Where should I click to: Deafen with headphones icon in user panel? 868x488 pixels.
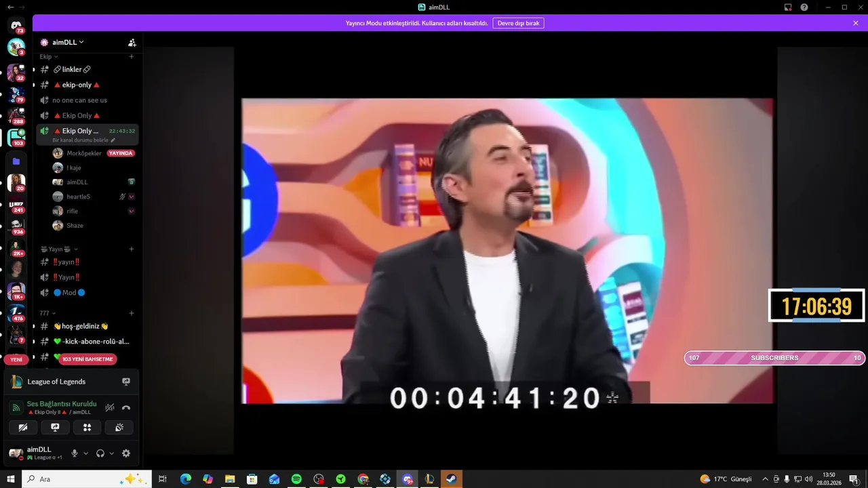point(100,453)
